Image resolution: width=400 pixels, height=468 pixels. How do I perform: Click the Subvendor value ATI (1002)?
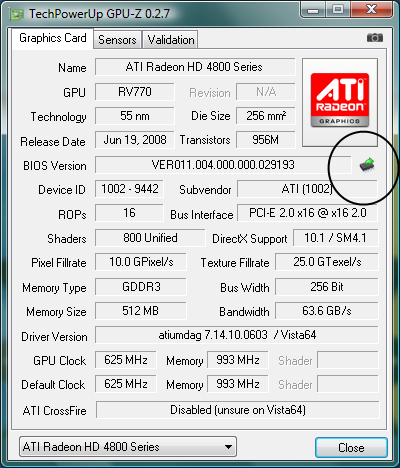pos(307,189)
